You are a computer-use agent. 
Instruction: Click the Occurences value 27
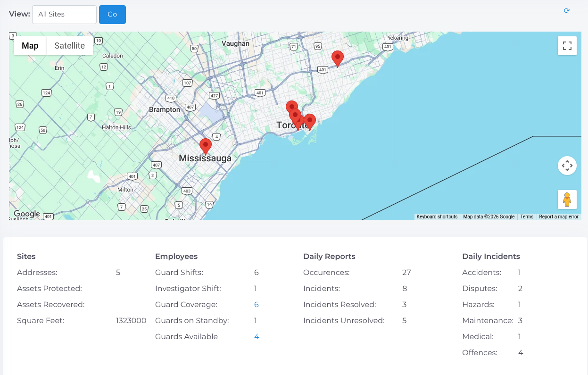click(x=406, y=273)
